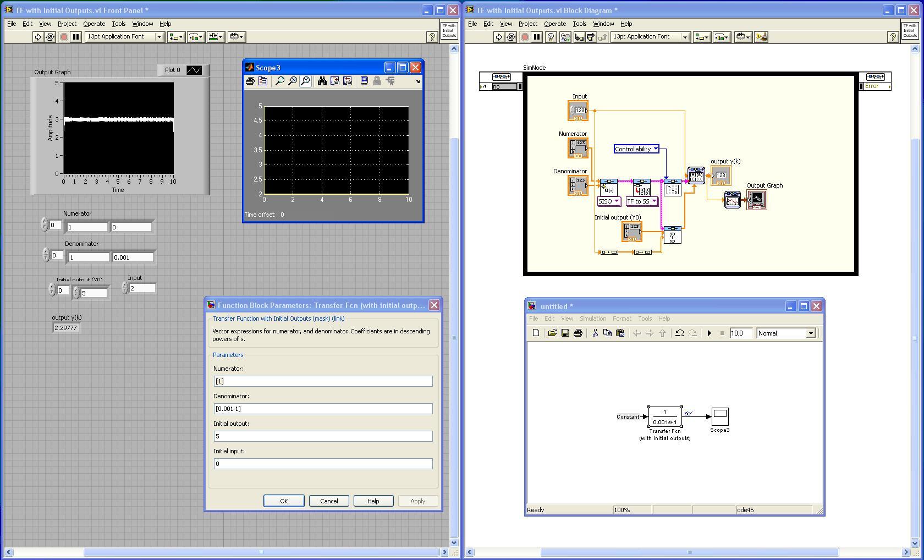Open Context Help in Front Panel toolbar
Viewport: 924px width, 560px height.
click(x=432, y=37)
